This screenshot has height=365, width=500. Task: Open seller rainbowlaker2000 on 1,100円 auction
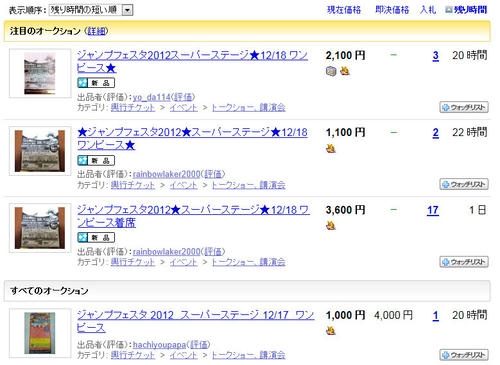[167, 174]
